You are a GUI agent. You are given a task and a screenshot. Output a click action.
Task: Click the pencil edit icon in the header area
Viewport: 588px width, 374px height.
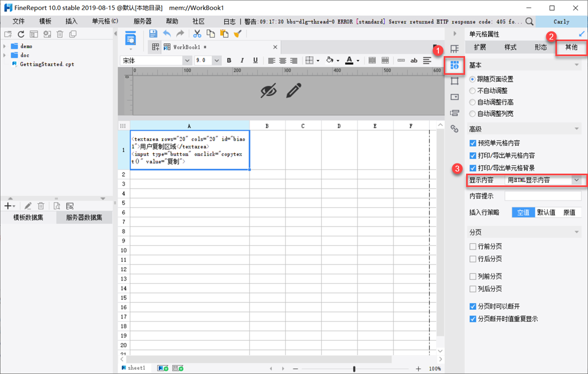293,90
